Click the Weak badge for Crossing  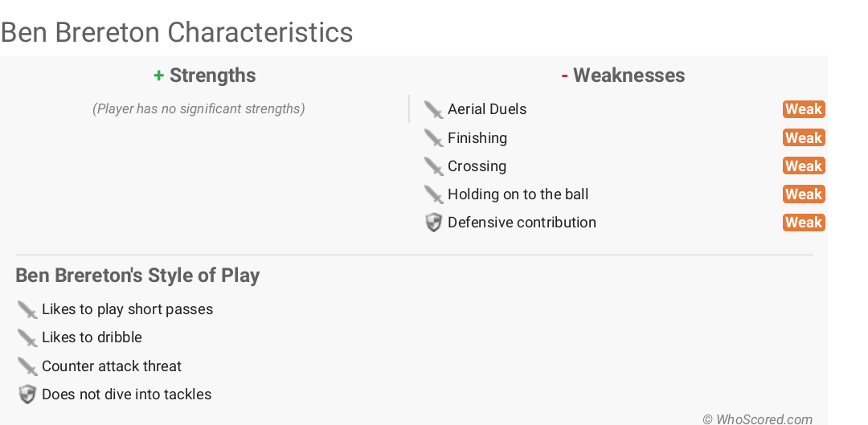[x=803, y=166]
